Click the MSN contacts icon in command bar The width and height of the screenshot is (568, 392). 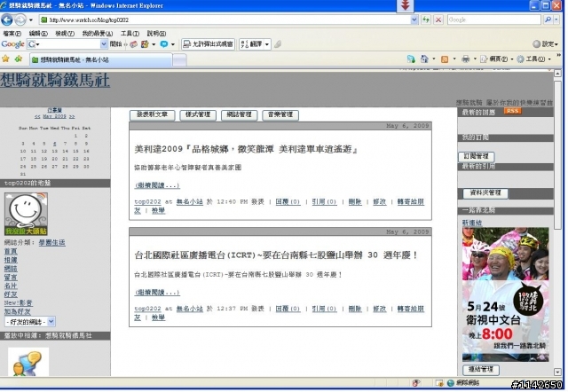[x=411, y=59]
